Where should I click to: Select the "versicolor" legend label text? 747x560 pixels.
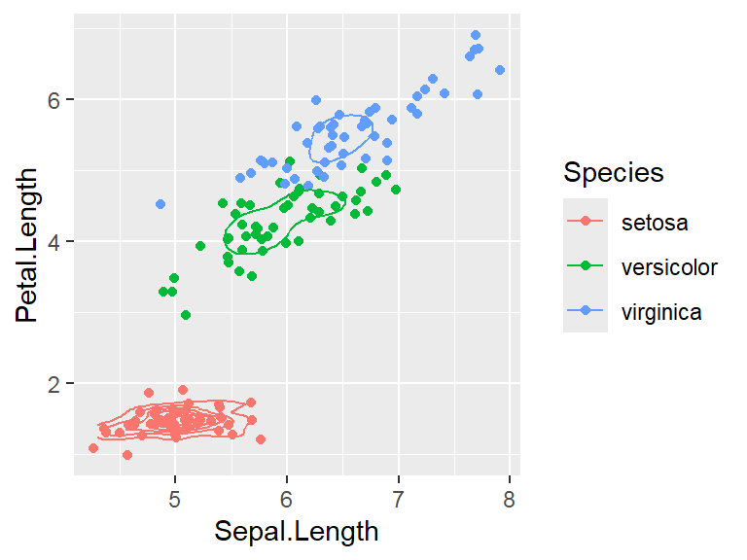(x=669, y=267)
